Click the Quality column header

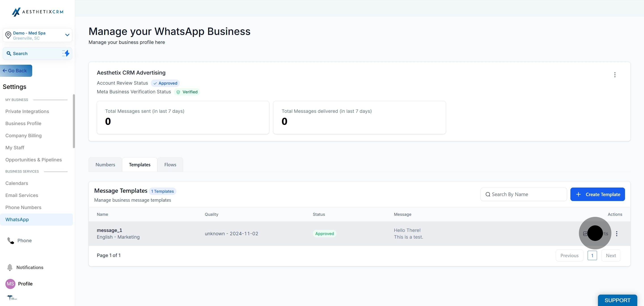tap(212, 214)
